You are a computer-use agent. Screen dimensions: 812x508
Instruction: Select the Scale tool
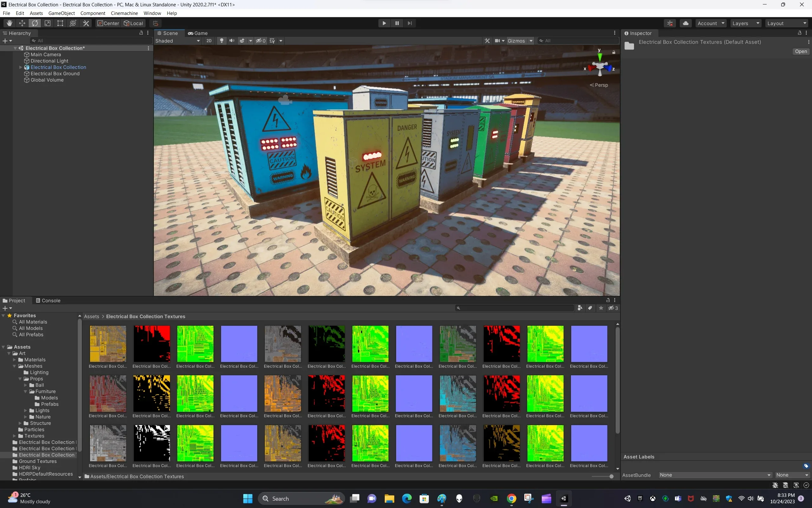48,23
